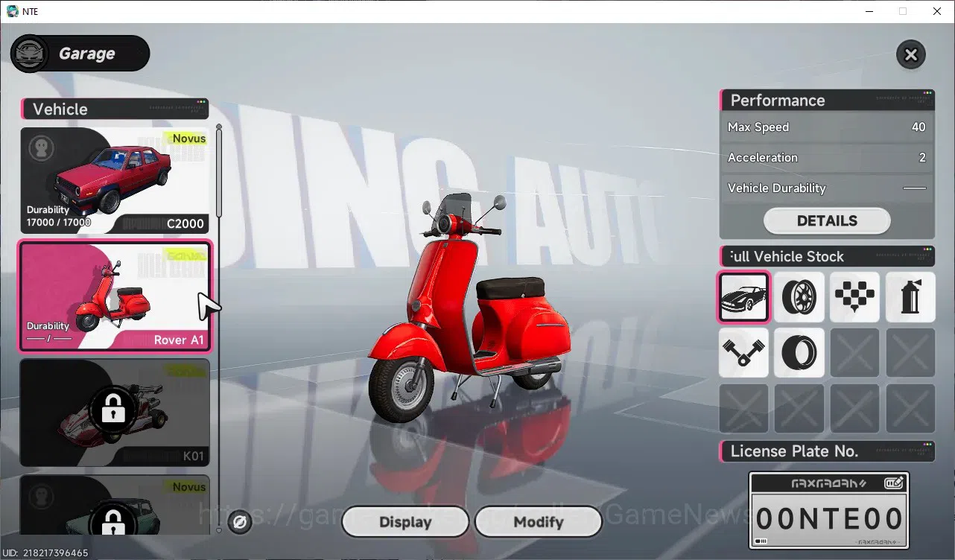Select the Rover A1 scooter card
Screen dimensions: 955x560
(x=115, y=296)
